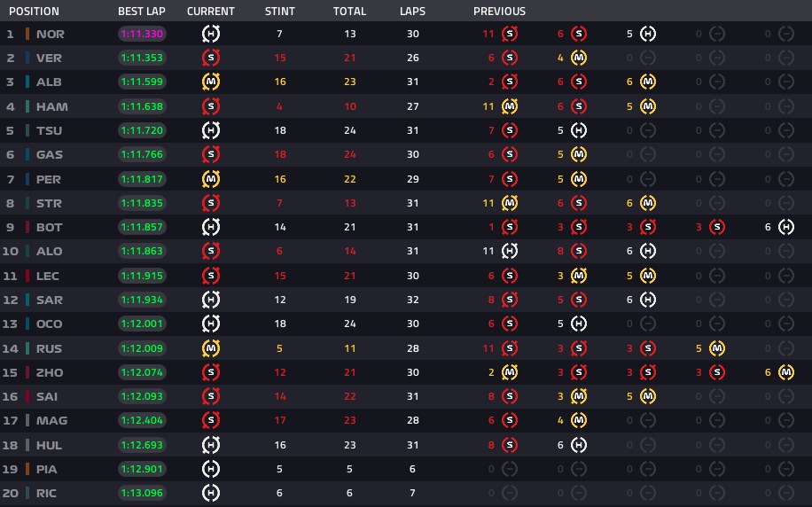The height and width of the screenshot is (507, 812).
Task: Click VER's current soft tyre icon
Action: point(211,58)
